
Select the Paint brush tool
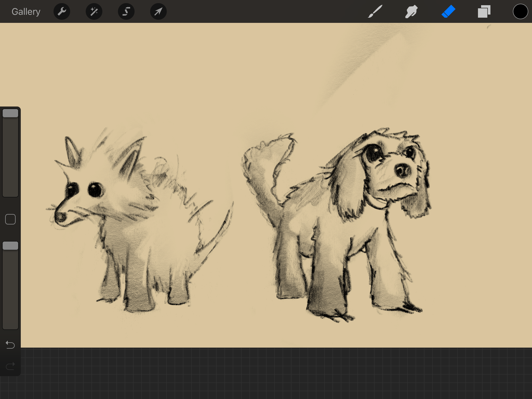(375, 12)
